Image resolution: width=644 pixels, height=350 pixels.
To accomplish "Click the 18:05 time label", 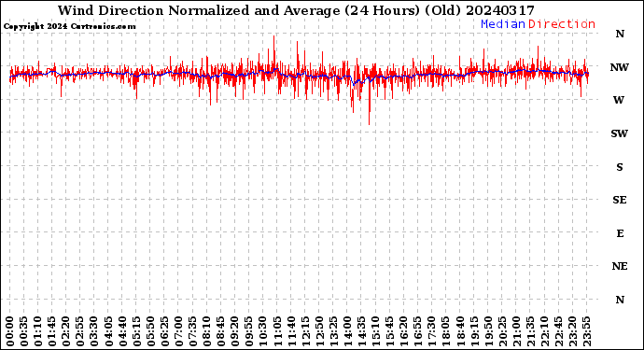I will pos(446,331).
